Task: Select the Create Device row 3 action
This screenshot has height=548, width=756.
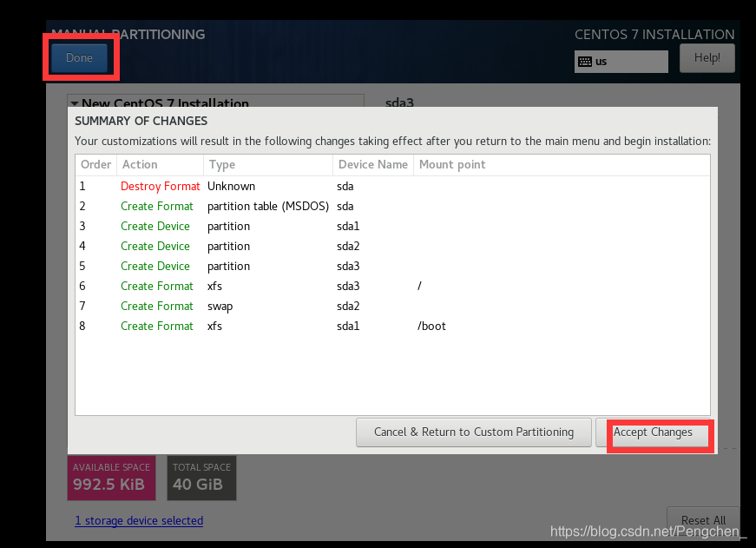Action: (155, 227)
